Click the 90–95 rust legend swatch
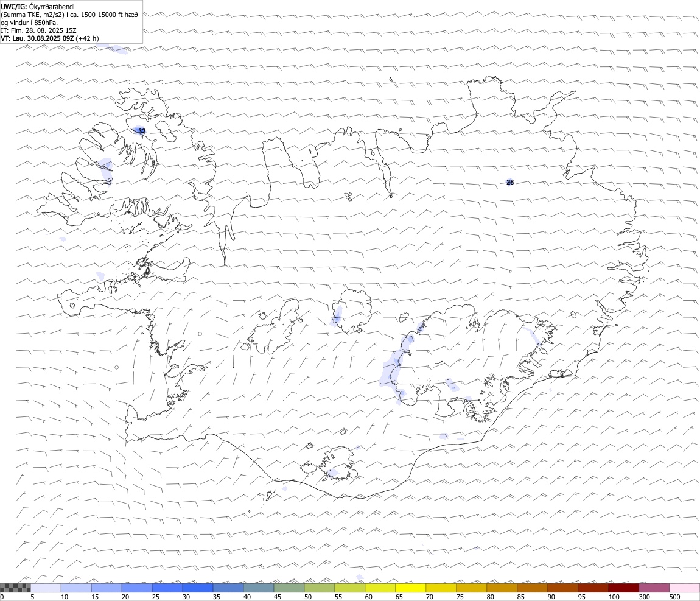The width and height of the screenshot is (700, 601). (562, 588)
